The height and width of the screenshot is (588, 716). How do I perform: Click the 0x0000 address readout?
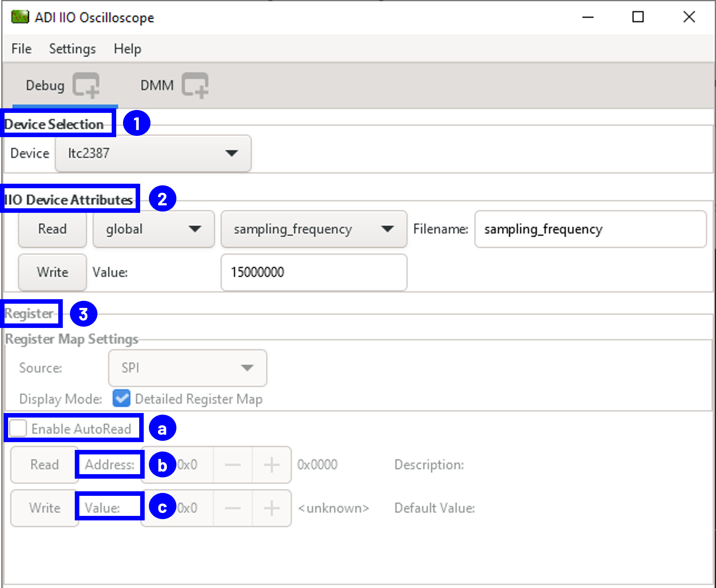317,465
